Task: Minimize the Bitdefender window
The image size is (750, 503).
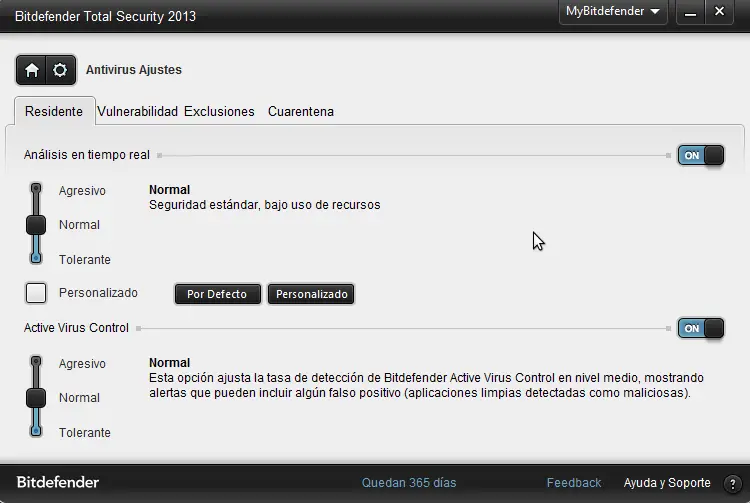Action: [690, 12]
